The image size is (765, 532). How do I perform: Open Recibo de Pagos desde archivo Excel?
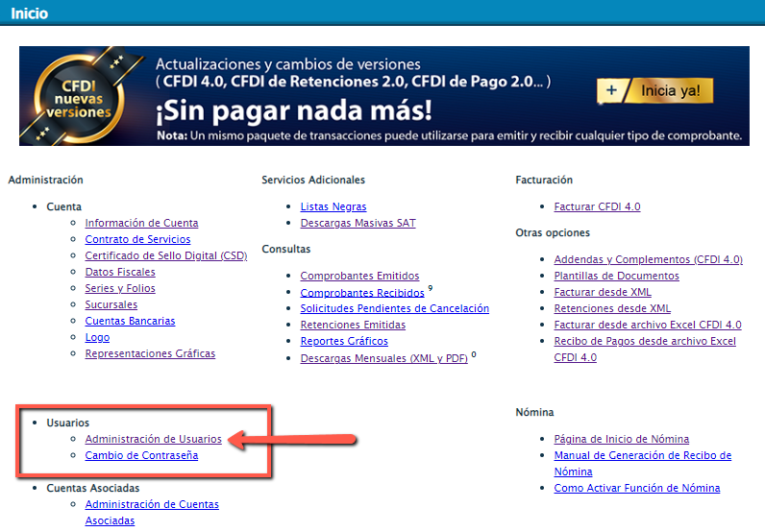click(645, 350)
